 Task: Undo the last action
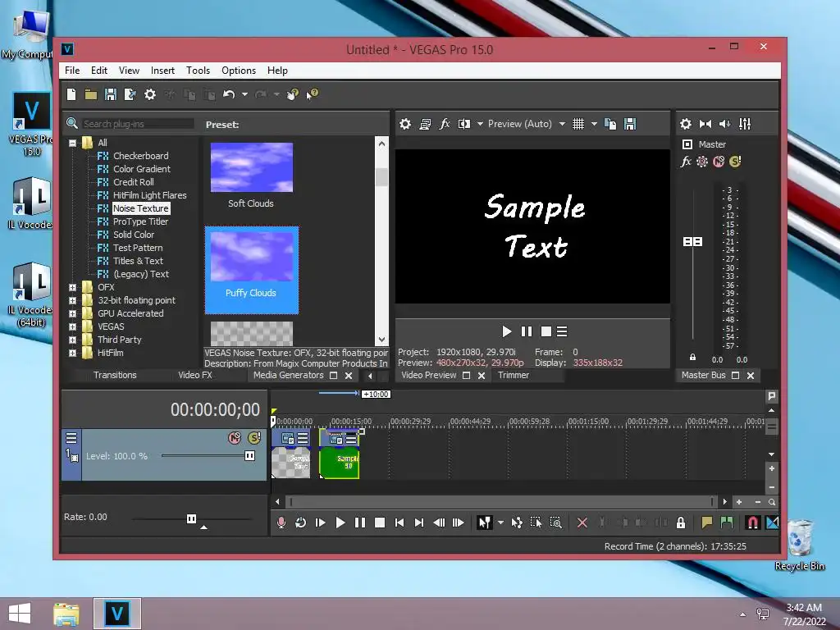229,95
